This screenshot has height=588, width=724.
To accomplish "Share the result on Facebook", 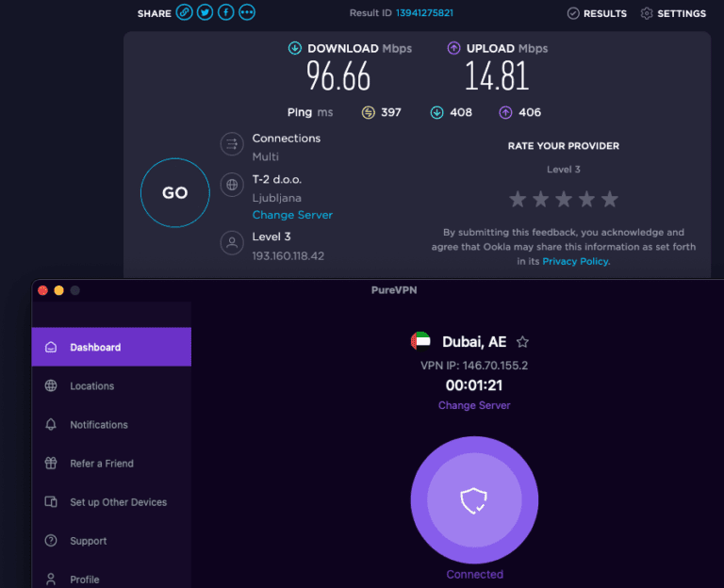I will click(226, 12).
